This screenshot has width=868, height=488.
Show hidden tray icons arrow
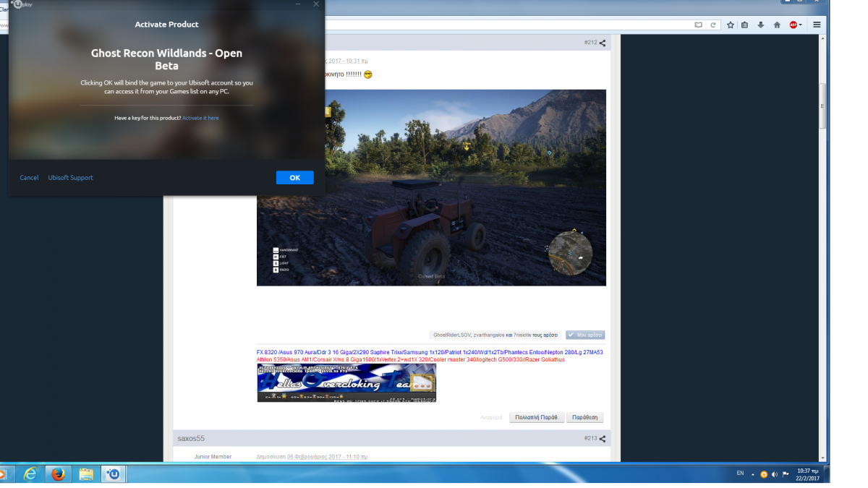point(753,474)
